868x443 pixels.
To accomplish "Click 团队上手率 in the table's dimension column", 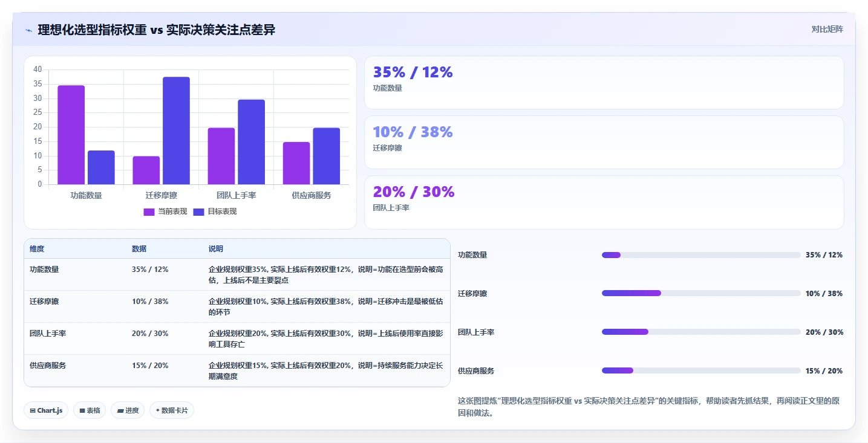I will (48, 334).
